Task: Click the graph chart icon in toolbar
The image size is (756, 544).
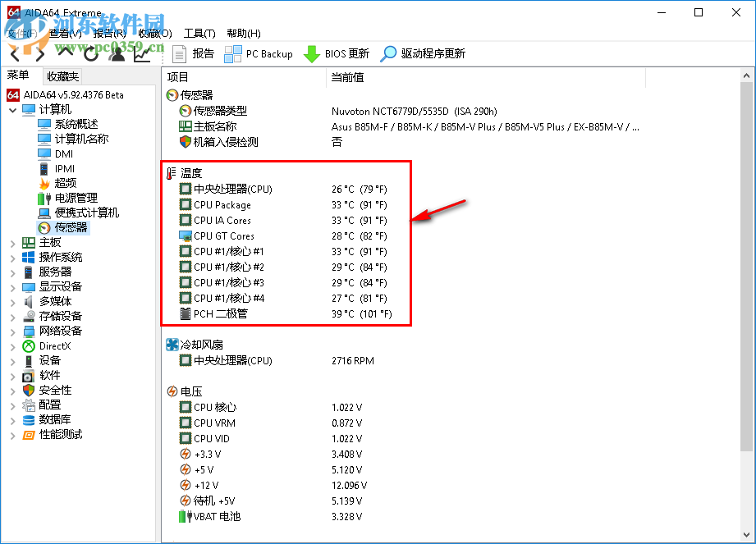Action: tap(144, 53)
